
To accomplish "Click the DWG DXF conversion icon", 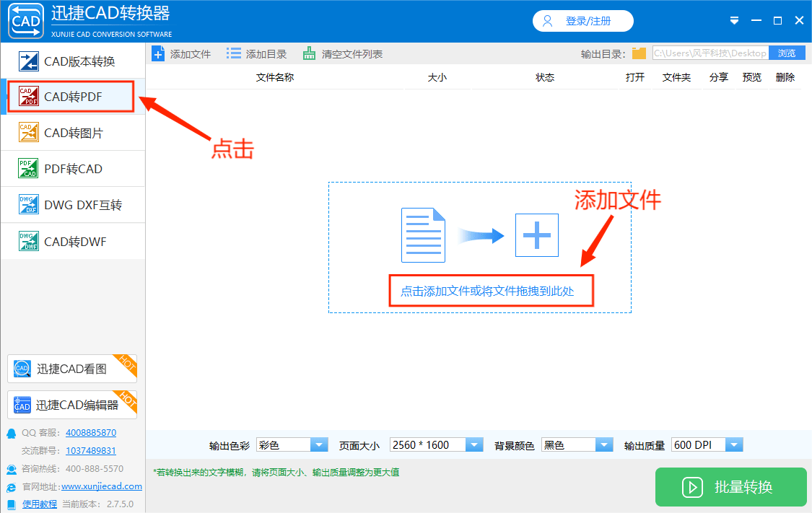I will 28,204.
